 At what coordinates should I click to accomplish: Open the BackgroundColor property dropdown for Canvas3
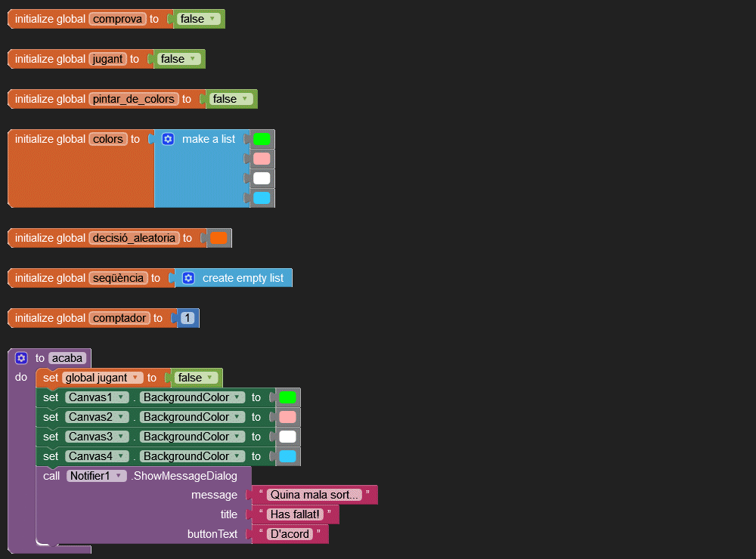[237, 437]
